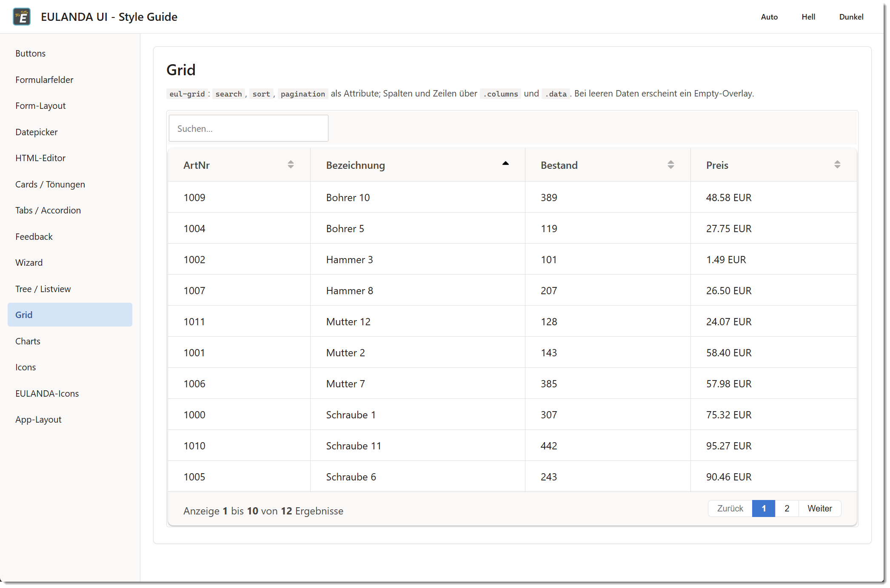Select ArtNr 1004 cell

pyautogui.click(x=239, y=228)
